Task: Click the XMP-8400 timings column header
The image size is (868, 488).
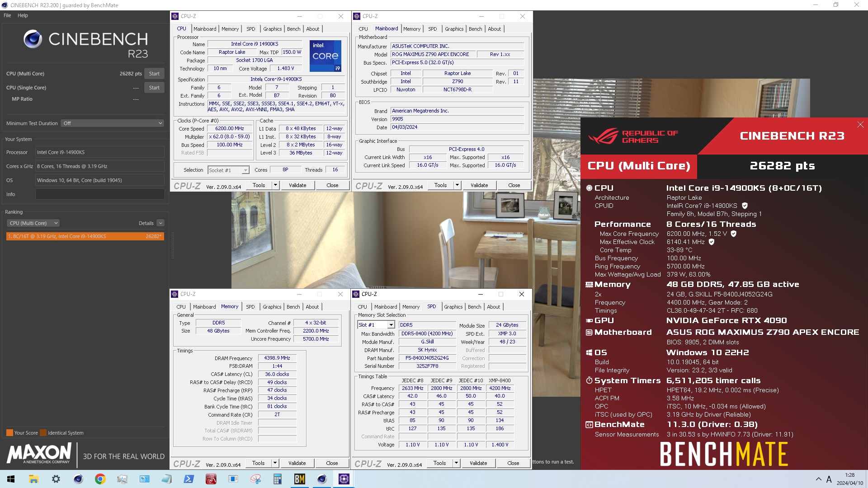Action: [x=500, y=380]
